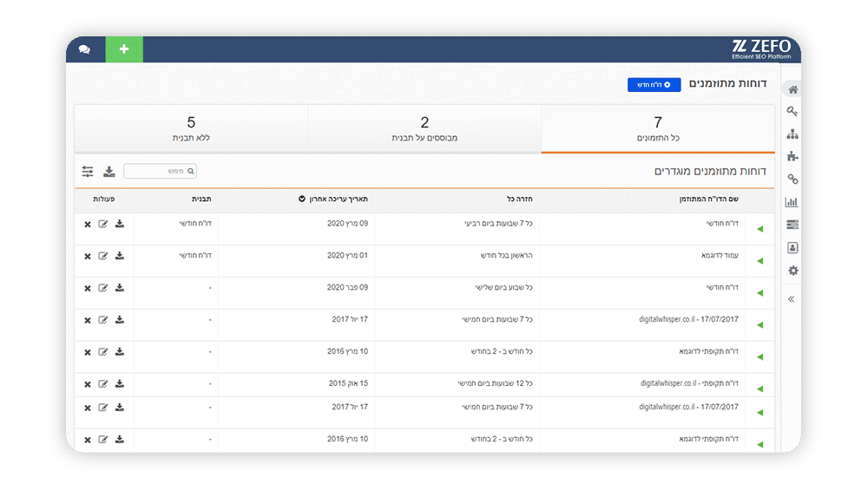868x490 pixels.
Task: Open table filter sliders settings icon
Action: click(88, 172)
